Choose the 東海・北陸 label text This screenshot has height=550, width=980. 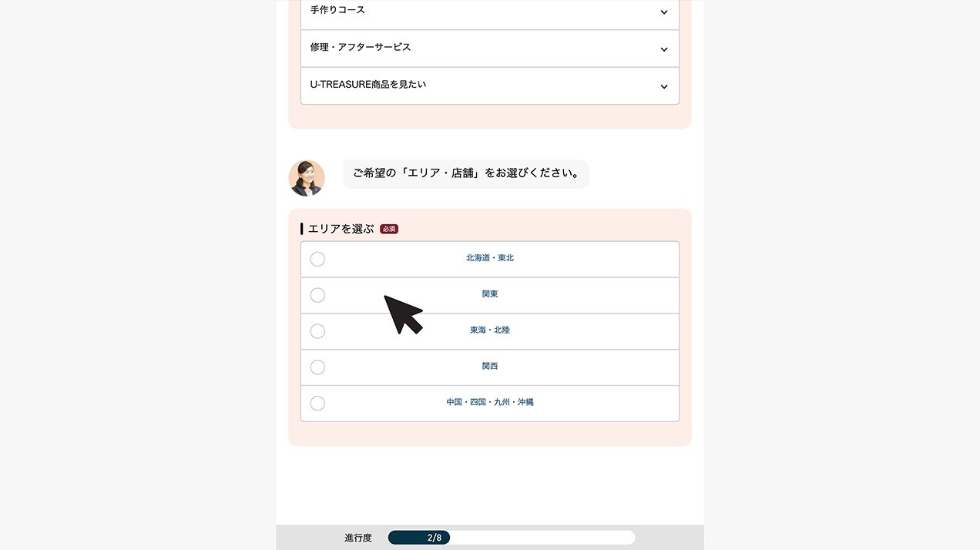click(490, 330)
